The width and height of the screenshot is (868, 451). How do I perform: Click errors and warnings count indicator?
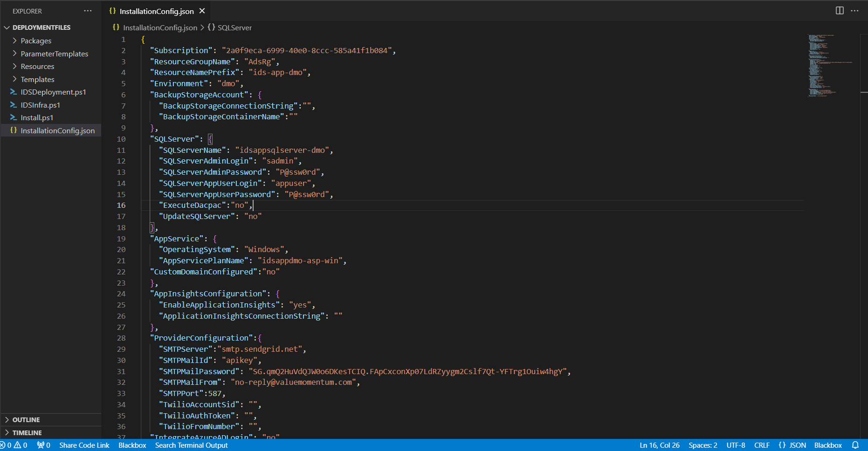[14, 445]
